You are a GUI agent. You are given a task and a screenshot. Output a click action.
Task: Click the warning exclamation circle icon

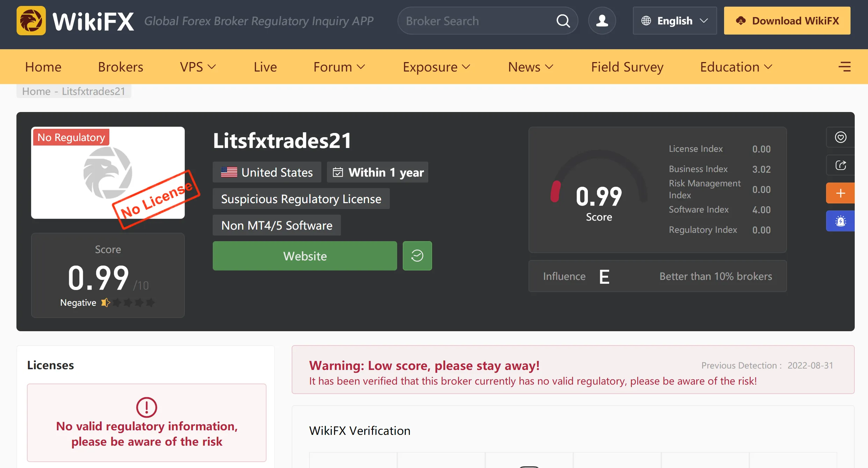pyautogui.click(x=147, y=407)
